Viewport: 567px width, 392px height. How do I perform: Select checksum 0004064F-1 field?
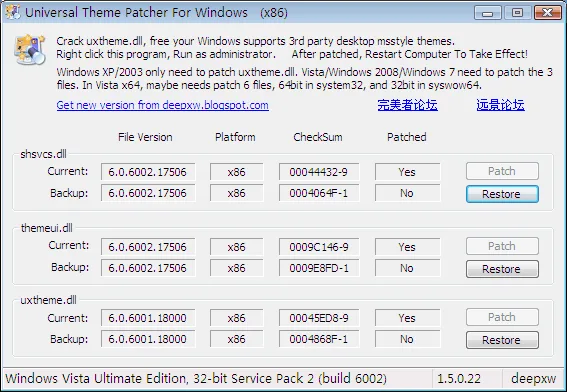click(x=319, y=193)
